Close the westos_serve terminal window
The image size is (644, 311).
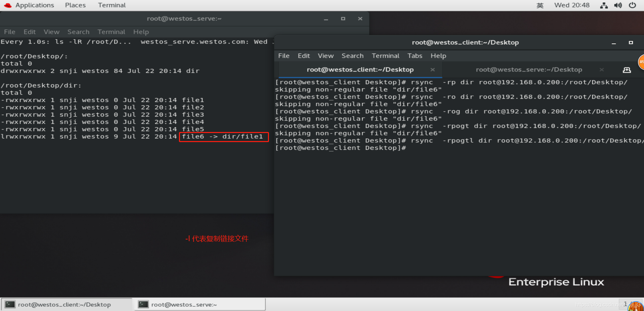360,19
